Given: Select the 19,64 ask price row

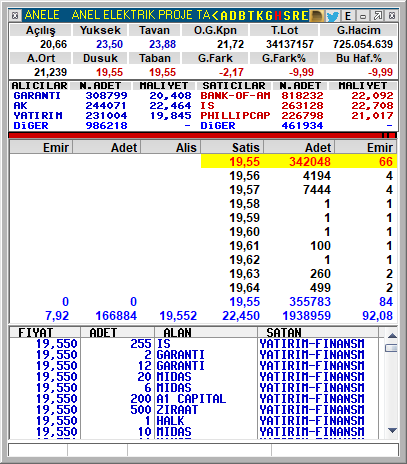Looking at the screenshot, I should 299,288.
